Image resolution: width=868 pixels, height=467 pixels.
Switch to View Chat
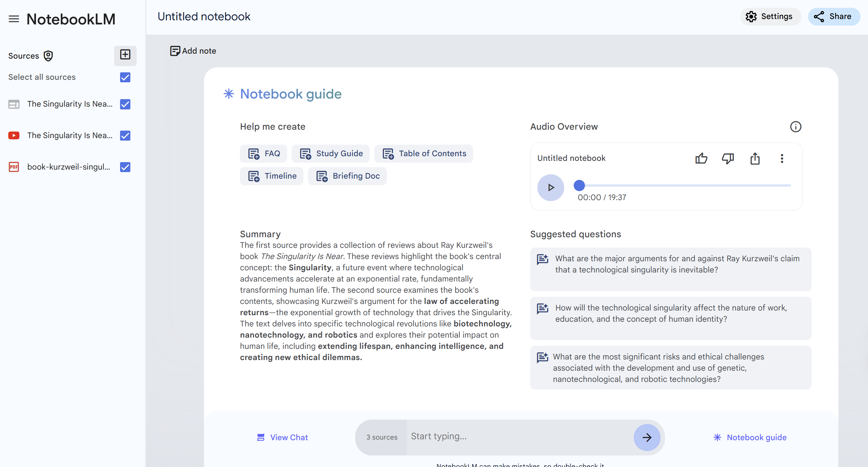282,437
